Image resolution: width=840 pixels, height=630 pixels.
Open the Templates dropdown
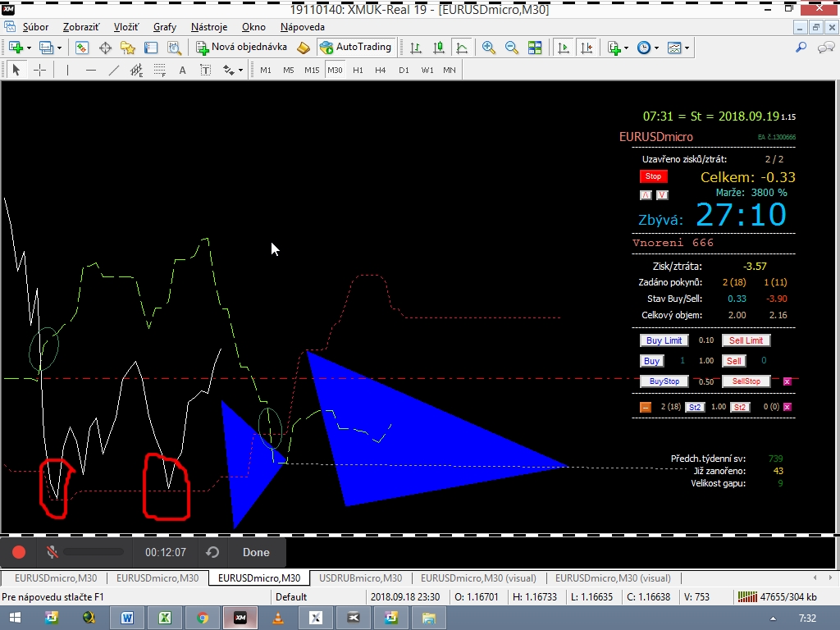coord(687,48)
